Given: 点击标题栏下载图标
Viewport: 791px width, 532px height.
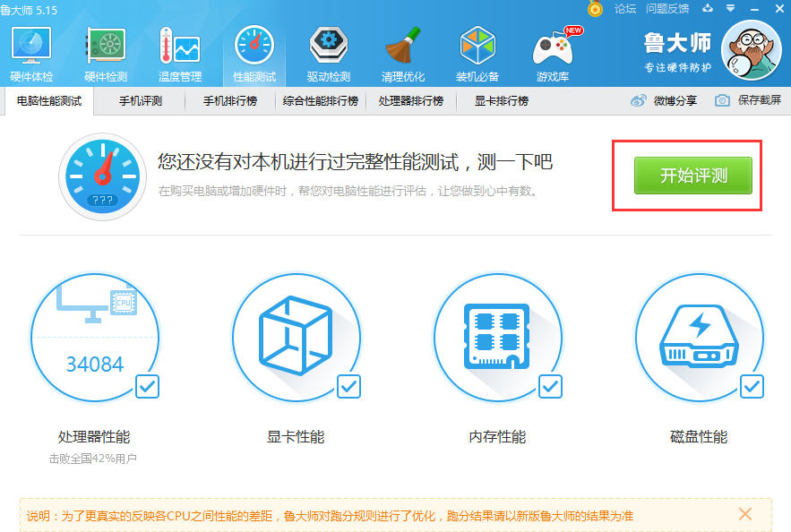Looking at the screenshot, I should (x=706, y=9).
